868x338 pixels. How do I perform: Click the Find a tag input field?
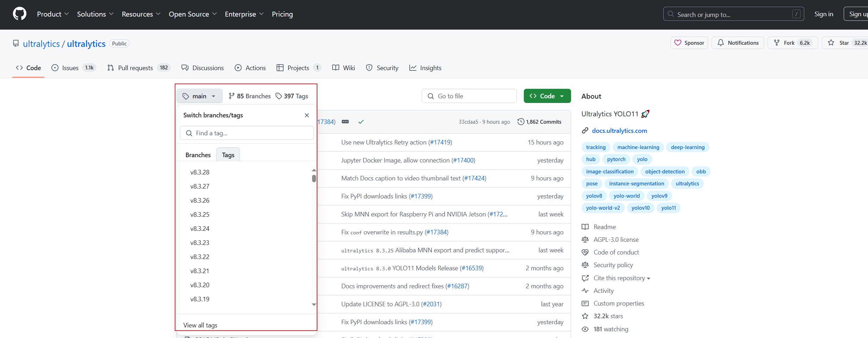coord(247,133)
